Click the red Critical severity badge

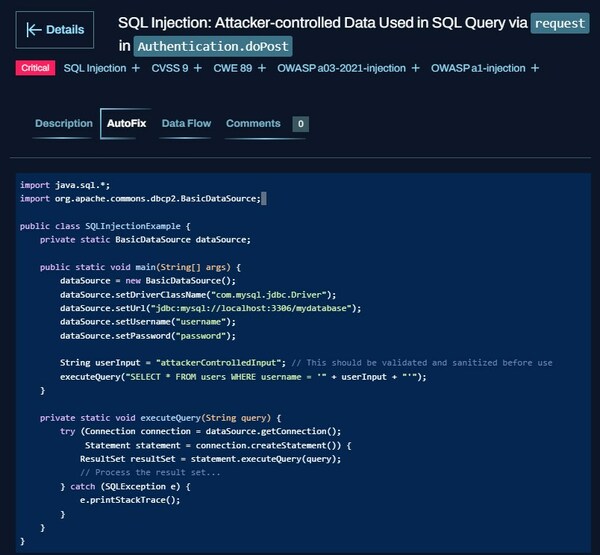(x=35, y=68)
